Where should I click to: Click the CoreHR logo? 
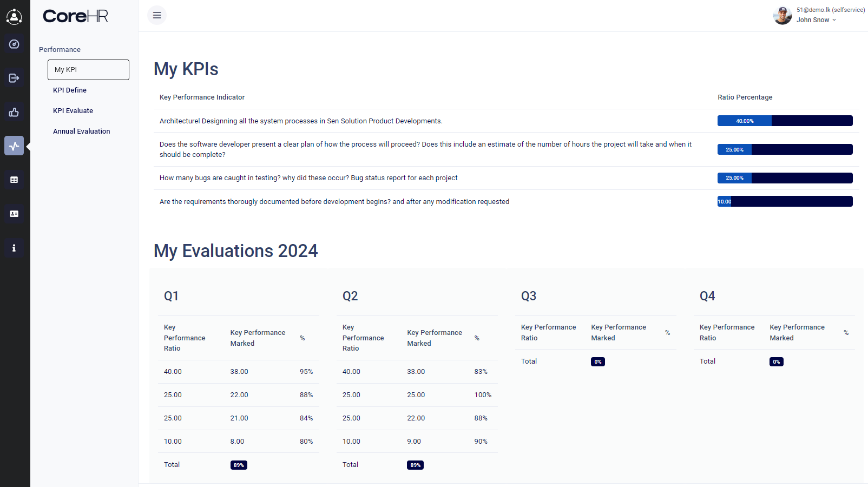76,16
